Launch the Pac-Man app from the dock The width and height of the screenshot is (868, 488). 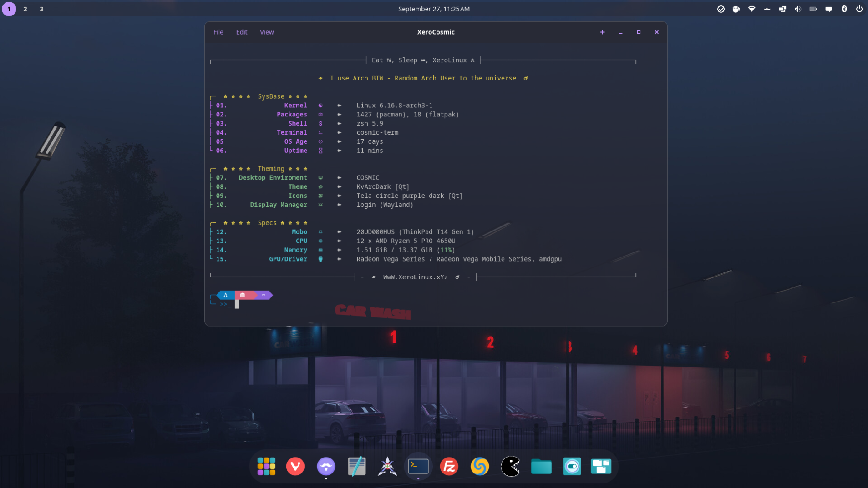(510, 466)
